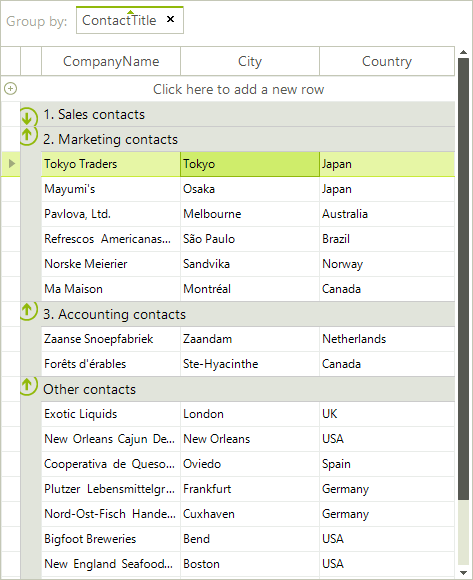Select the Norway country cell

(387, 264)
